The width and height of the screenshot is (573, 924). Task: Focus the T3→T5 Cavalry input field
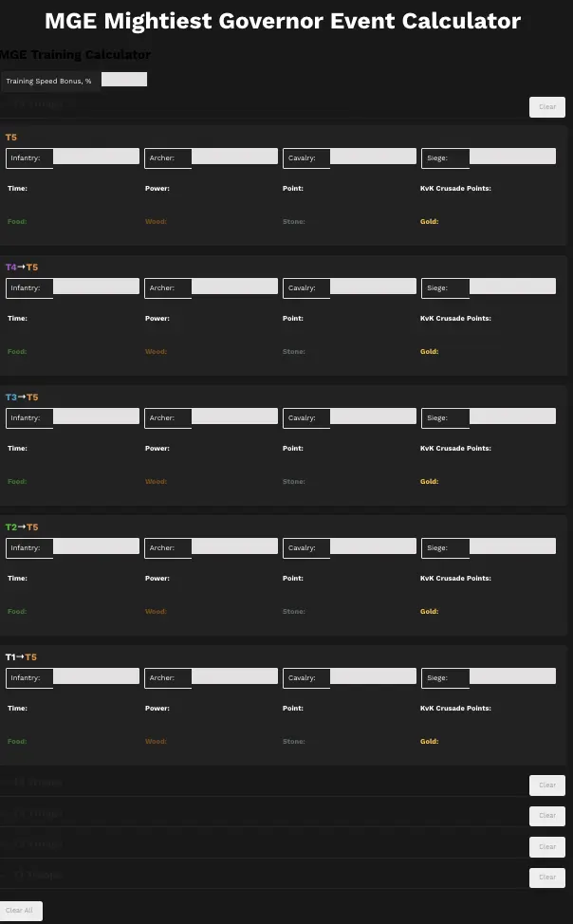(373, 416)
